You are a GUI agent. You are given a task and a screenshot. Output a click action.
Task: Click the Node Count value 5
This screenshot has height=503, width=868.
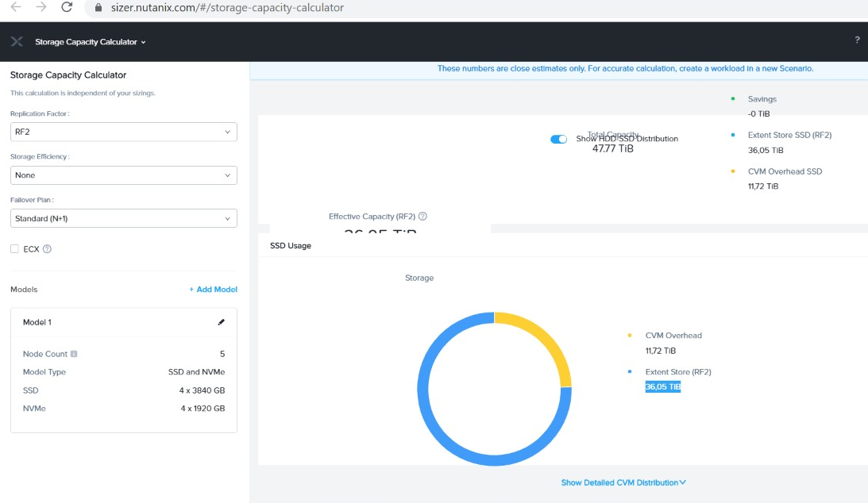(x=222, y=354)
